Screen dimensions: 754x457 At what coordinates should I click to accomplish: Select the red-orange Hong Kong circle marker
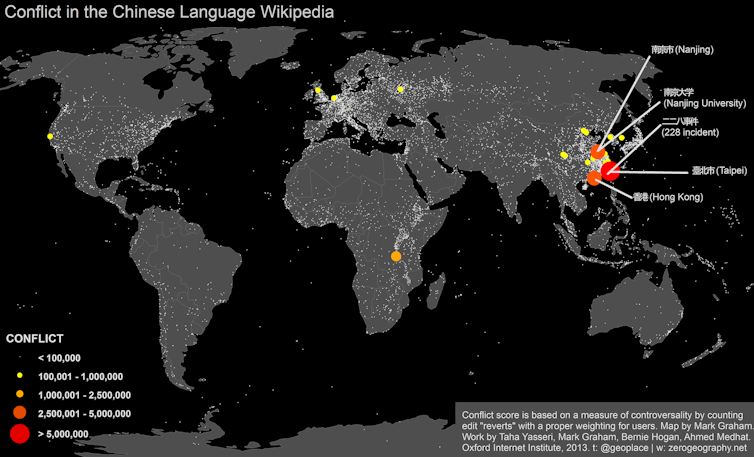coord(594,178)
